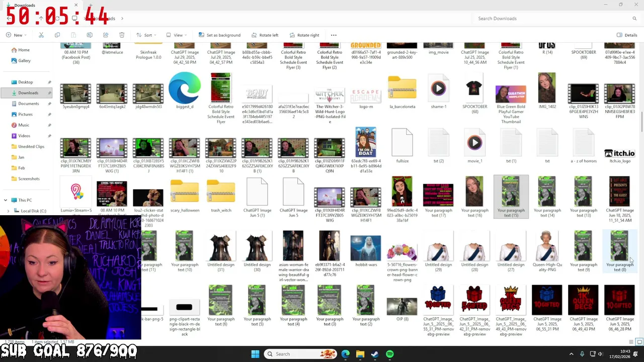Image resolution: width=644 pixels, height=362 pixels.
Task: Select the blank fullsize file icon
Action: 402,146
